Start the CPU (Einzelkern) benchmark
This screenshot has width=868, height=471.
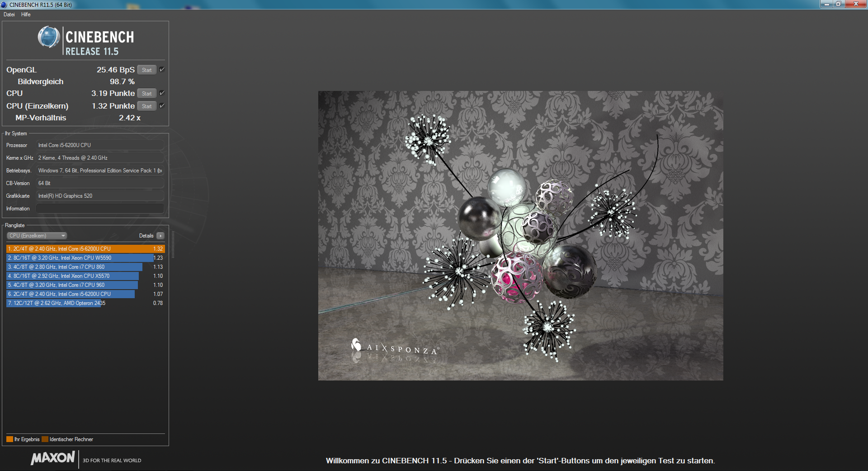click(147, 106)
